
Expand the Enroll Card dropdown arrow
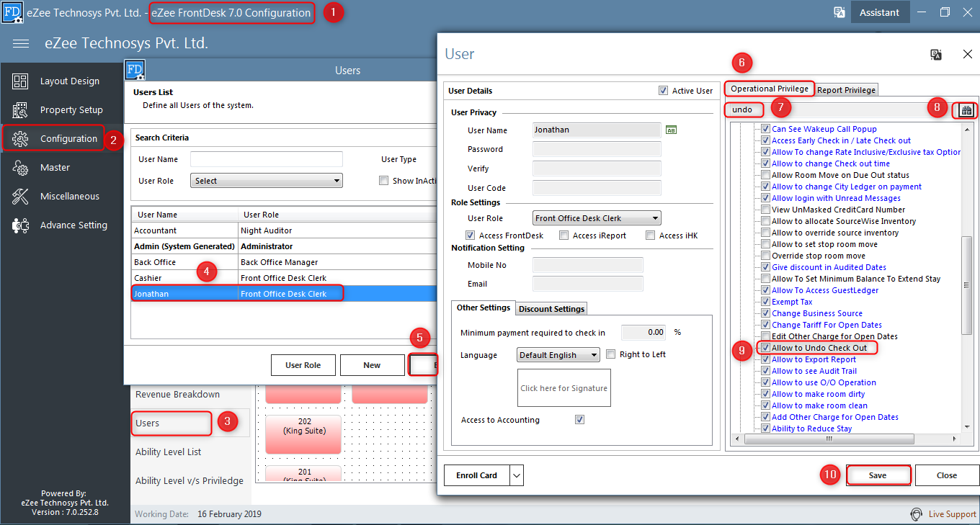[516, 475]
